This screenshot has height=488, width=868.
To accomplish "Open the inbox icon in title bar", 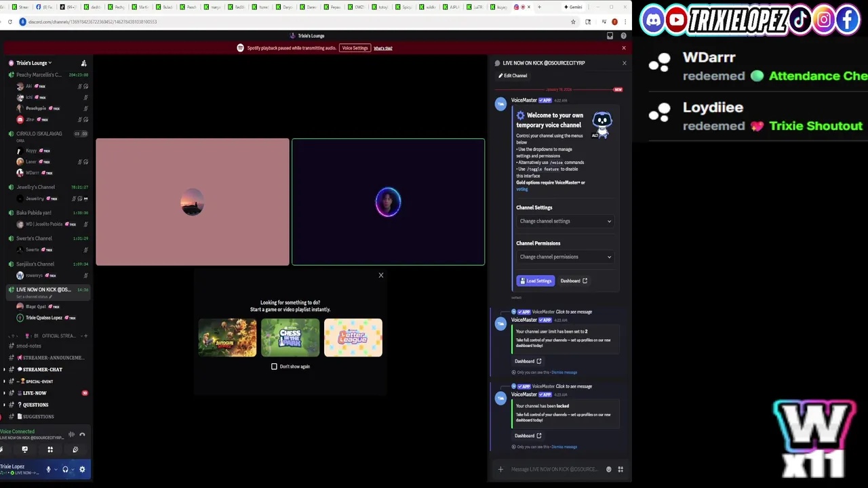I will (x=610, y=36).
